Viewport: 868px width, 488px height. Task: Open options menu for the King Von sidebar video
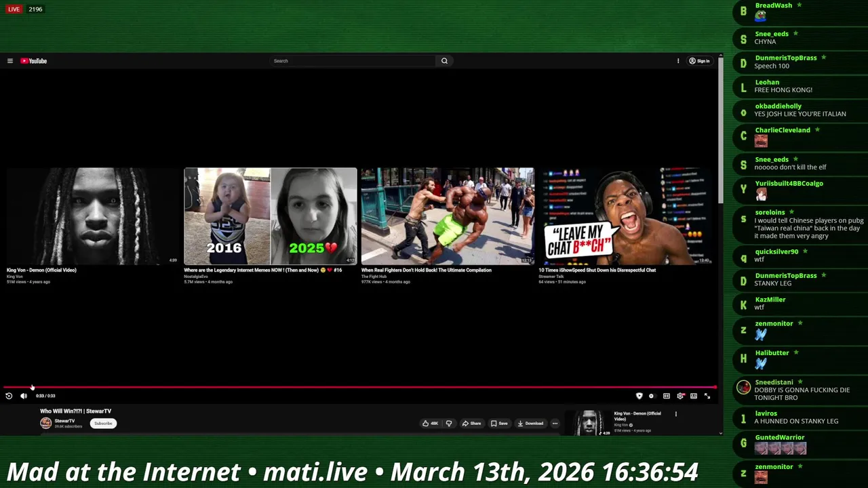tap(675, 413)
